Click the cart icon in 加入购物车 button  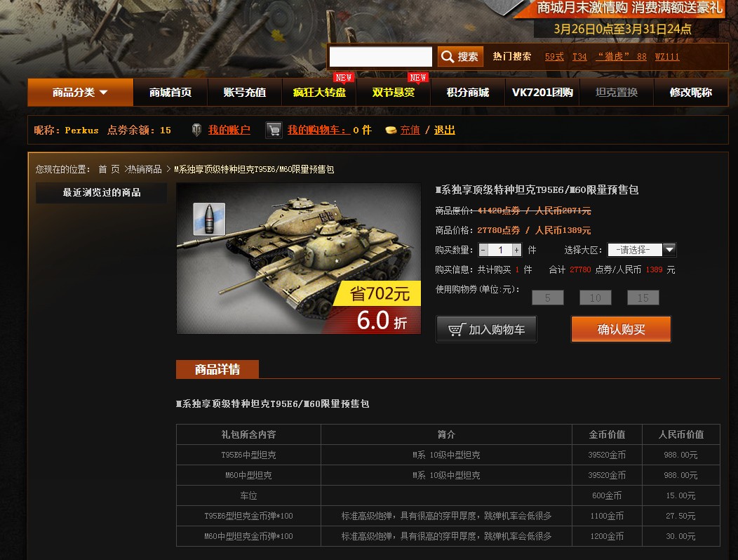click(x=457, y=329)
